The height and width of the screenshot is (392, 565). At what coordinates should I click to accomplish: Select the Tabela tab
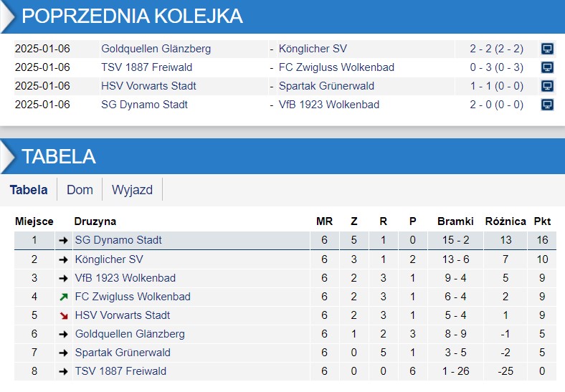pyautogui.click(x=29, y=190)
